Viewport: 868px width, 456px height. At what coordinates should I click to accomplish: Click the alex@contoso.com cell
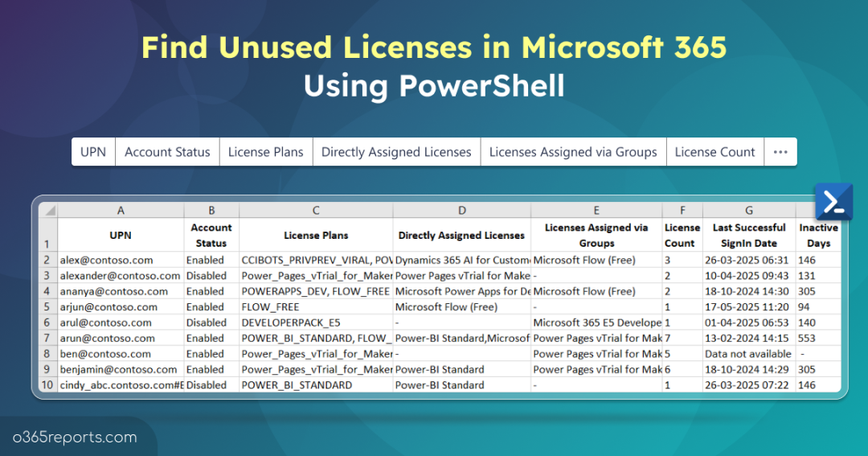[x=121, y=260]
